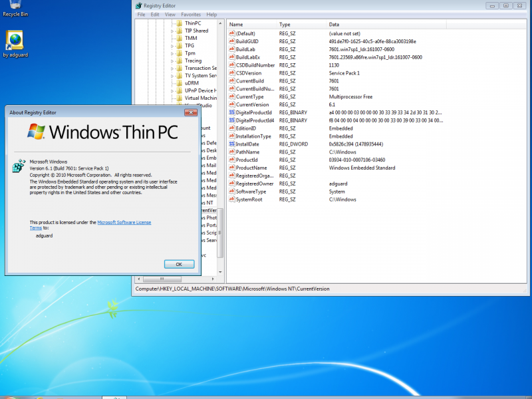Expand the Tpm key
The image size is (532, 399).
(x=172, y=53)
